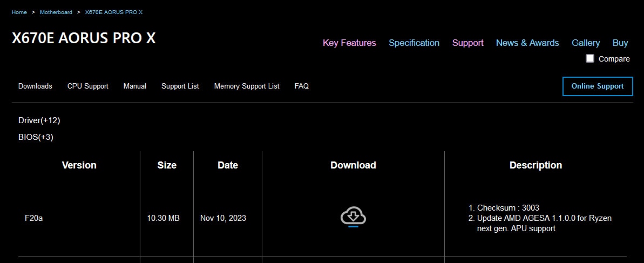Screen dimensions: 644x263
Task: Go to the FAQ section
Action: pos(302,86)
